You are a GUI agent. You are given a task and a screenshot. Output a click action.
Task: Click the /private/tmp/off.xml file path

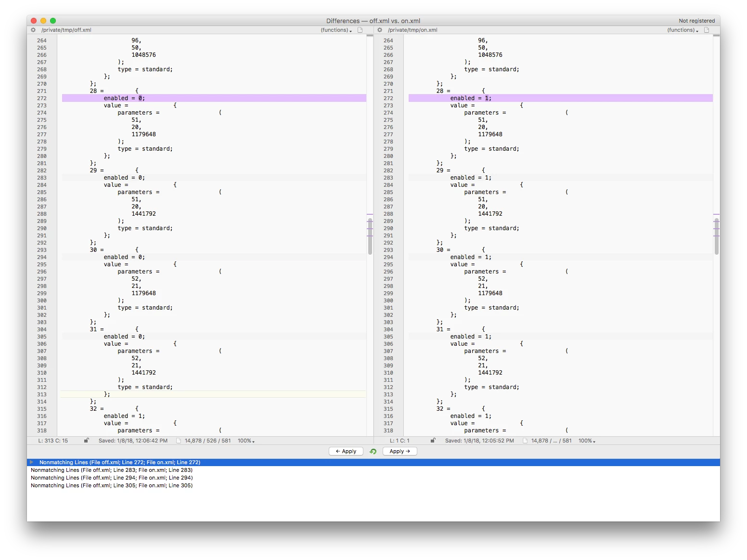[66, 30]
